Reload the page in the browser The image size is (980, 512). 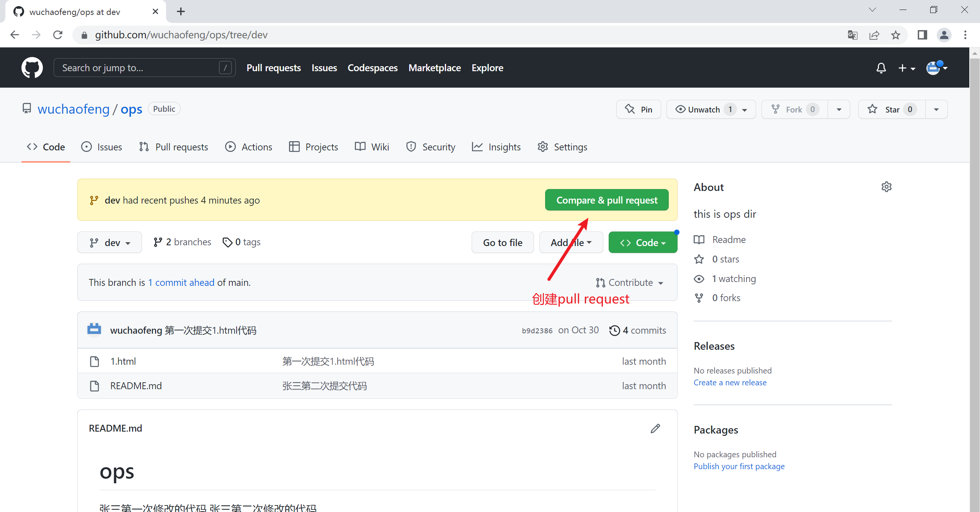click(58, 35)
